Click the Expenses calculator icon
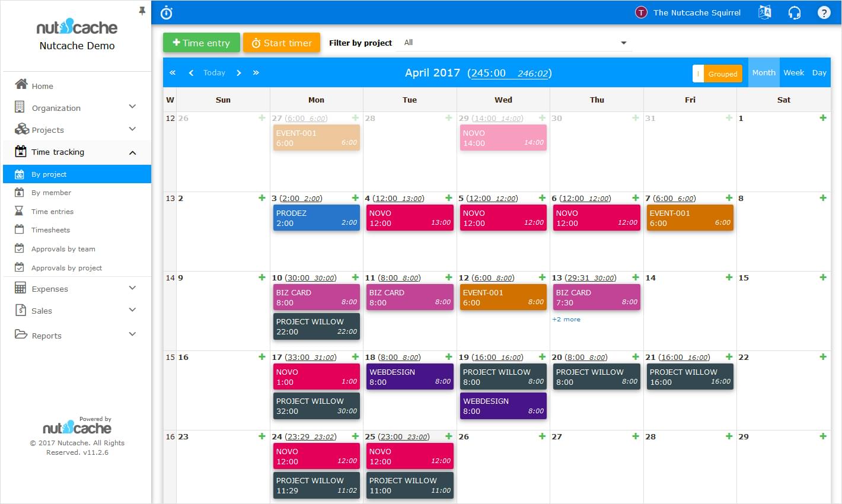This screenshot has width=842, height=504. point(20,288)
